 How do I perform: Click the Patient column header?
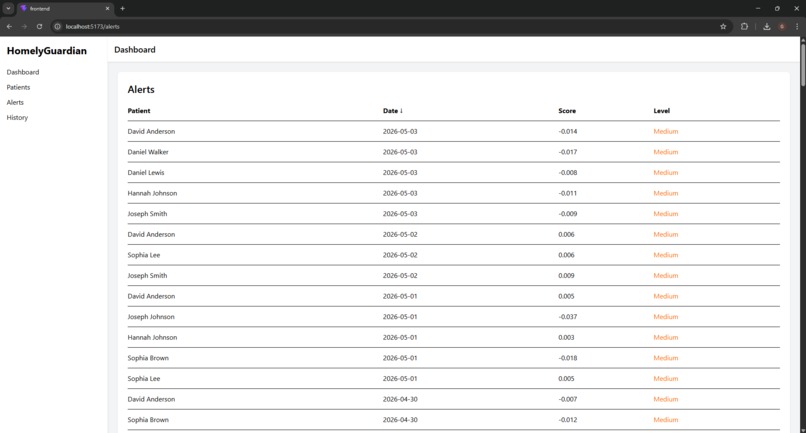click(x=139, y=111)
